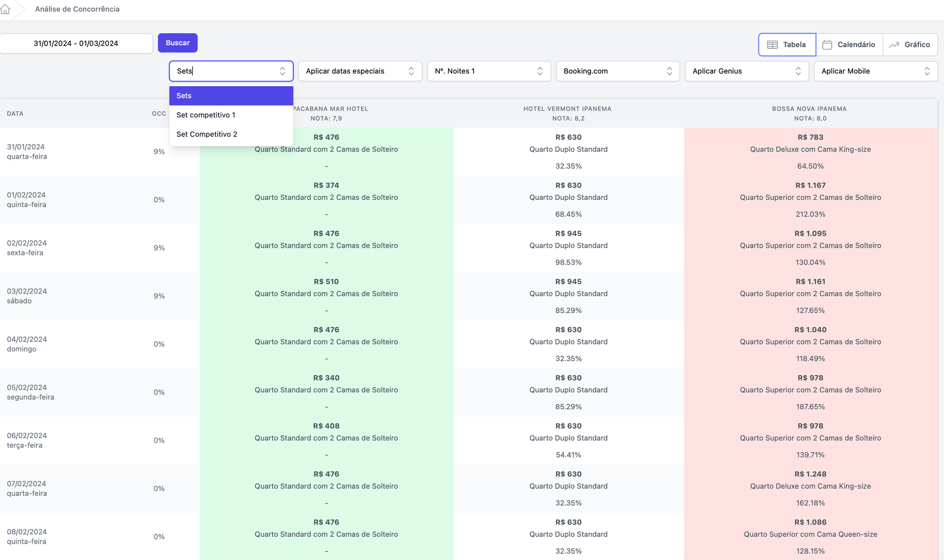944x560 pixels.
Task: Click chevron icon on Aplicar Mobile selector
Action: (x=927, y=71)
